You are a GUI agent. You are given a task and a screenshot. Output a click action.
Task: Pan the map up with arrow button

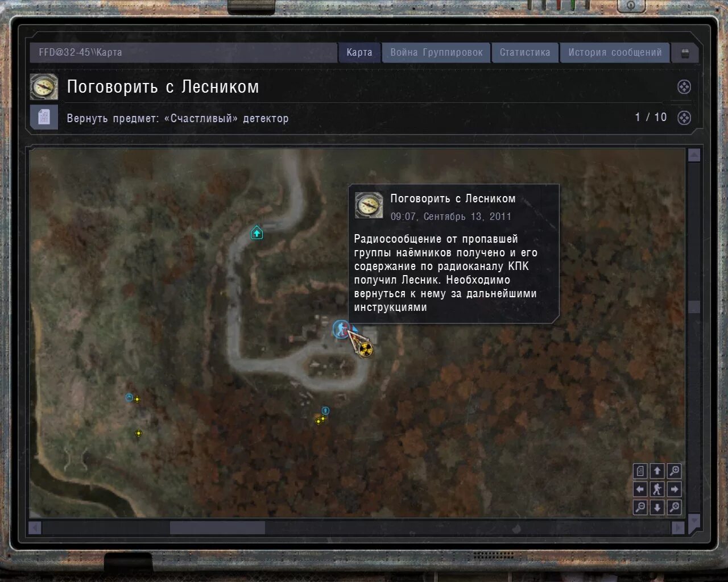click(657, 471)
